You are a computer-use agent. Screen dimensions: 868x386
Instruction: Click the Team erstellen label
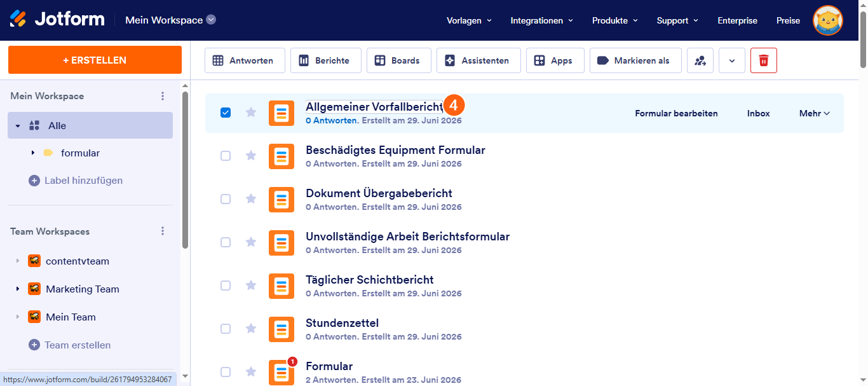coord(78,345)
